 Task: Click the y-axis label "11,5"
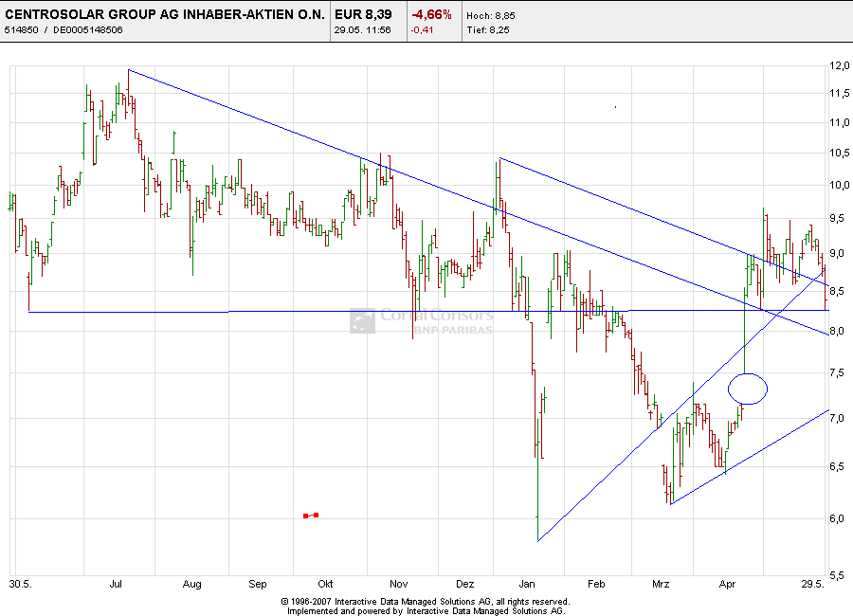840,94
